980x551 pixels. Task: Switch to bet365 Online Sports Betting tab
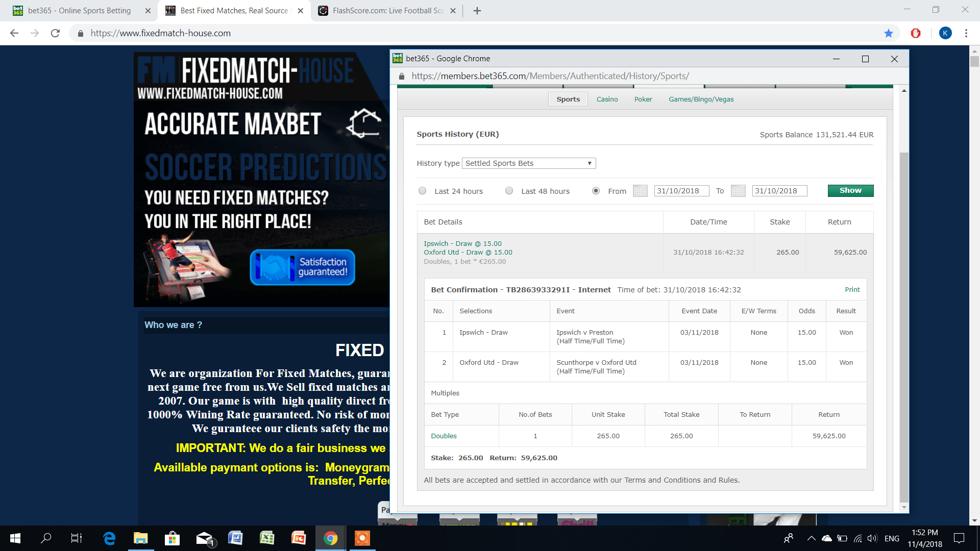click(79, 11)
